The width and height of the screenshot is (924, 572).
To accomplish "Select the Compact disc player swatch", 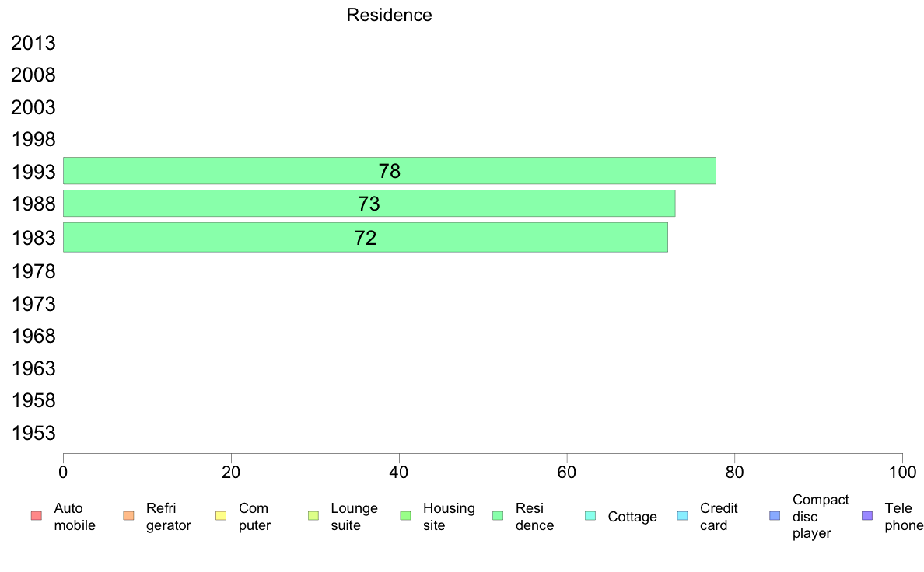I will pyautogui.click(x=775, y=516).
